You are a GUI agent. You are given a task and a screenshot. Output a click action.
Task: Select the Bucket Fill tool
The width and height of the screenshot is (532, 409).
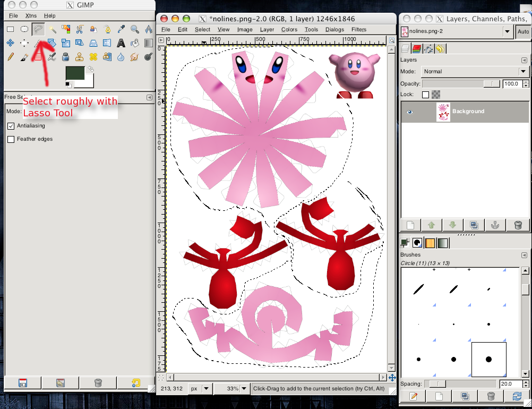(x=135, y=43)
